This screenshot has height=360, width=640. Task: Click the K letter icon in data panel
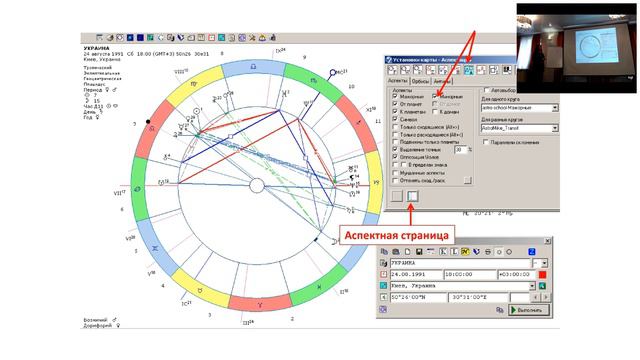443,252
